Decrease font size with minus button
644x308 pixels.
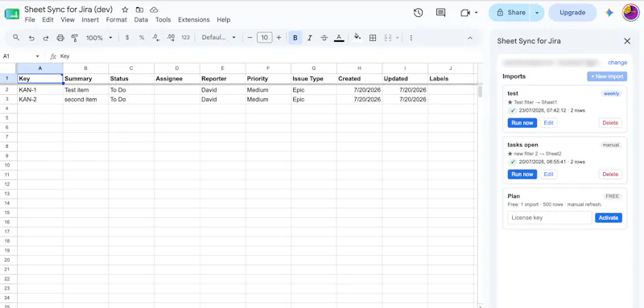pos(250,38)
